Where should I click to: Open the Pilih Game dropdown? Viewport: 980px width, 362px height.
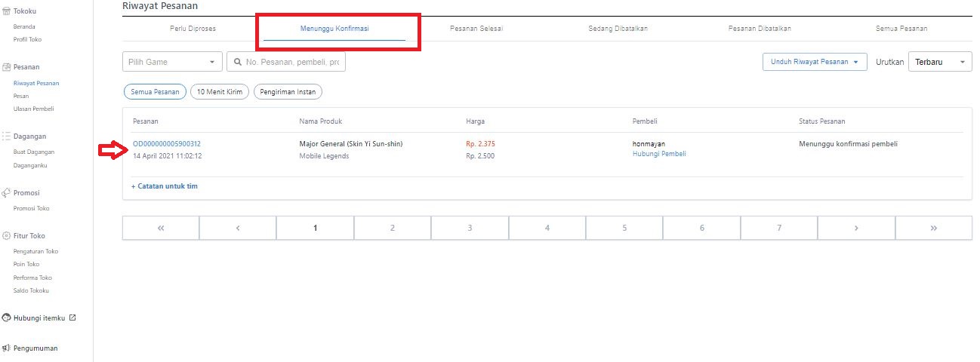click(x=172, y=62)
